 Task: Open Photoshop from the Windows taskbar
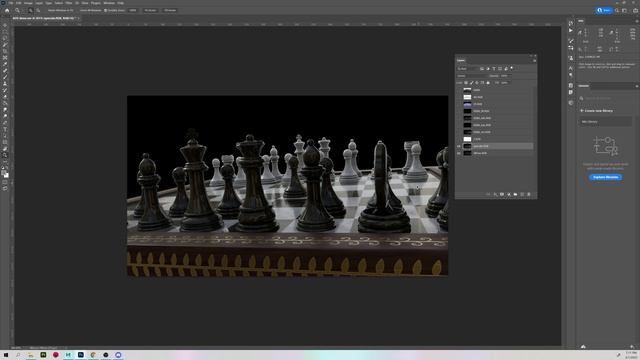coord(81,355)
